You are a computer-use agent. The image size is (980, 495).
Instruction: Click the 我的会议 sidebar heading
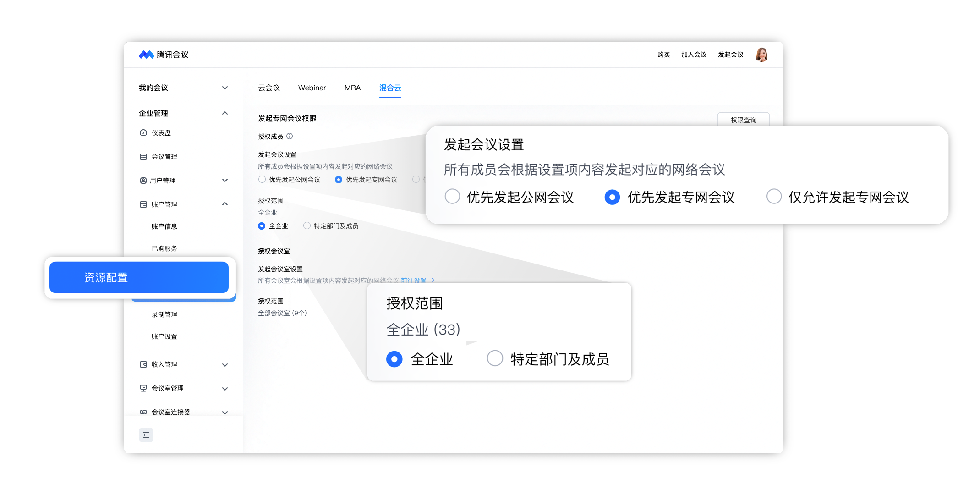click(153, 88)
